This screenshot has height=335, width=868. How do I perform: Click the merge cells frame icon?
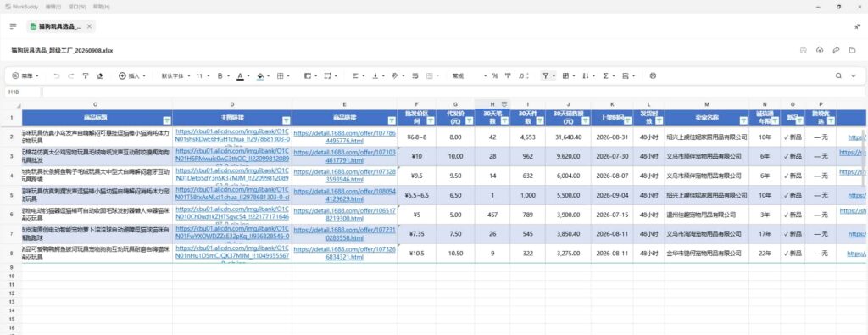pyautogui.click(x=327, y=75)
